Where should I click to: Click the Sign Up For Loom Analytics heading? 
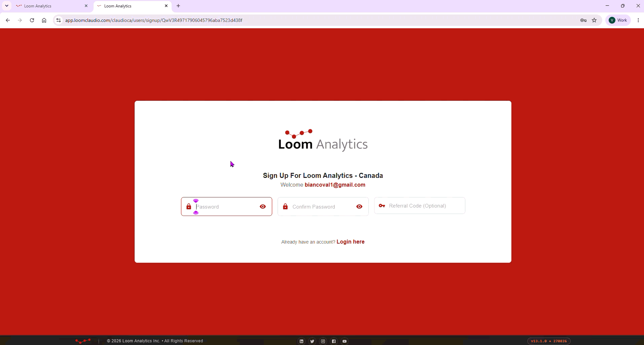coord(323,176)
